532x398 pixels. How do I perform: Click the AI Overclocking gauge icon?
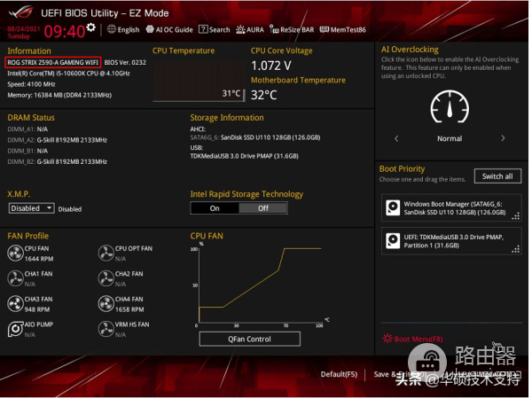pyautogui.click(x=449, y=108)
